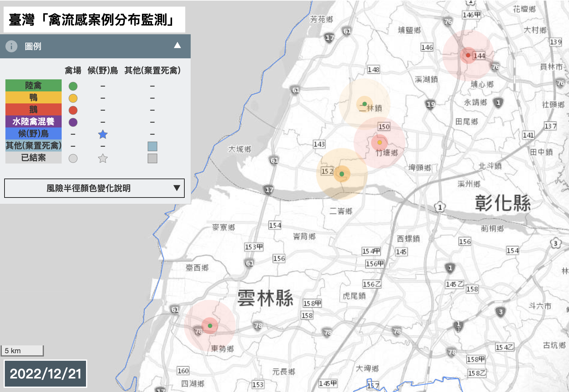
Task: Click the 虎尾鎮 township label
Action: coord(354,296)
